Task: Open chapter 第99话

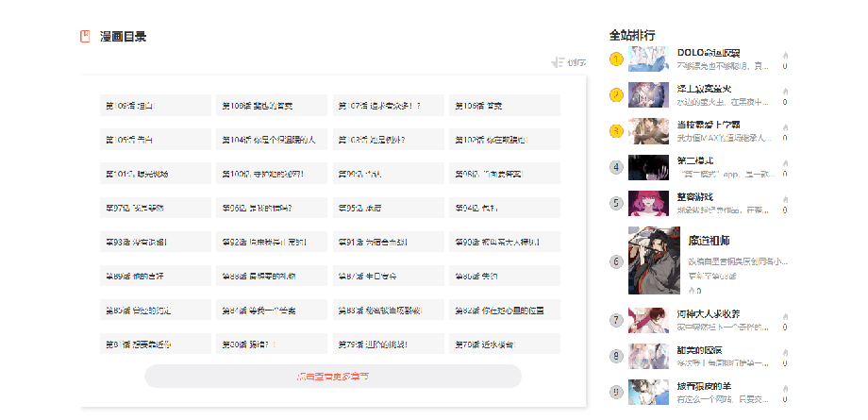Action: click(x=389, y=174)
